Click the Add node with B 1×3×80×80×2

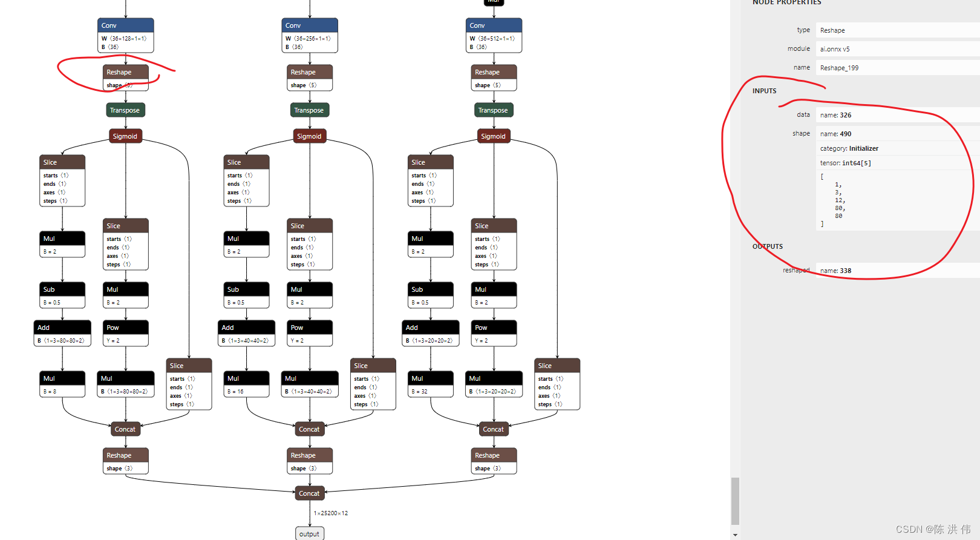(x=62, y=334)
